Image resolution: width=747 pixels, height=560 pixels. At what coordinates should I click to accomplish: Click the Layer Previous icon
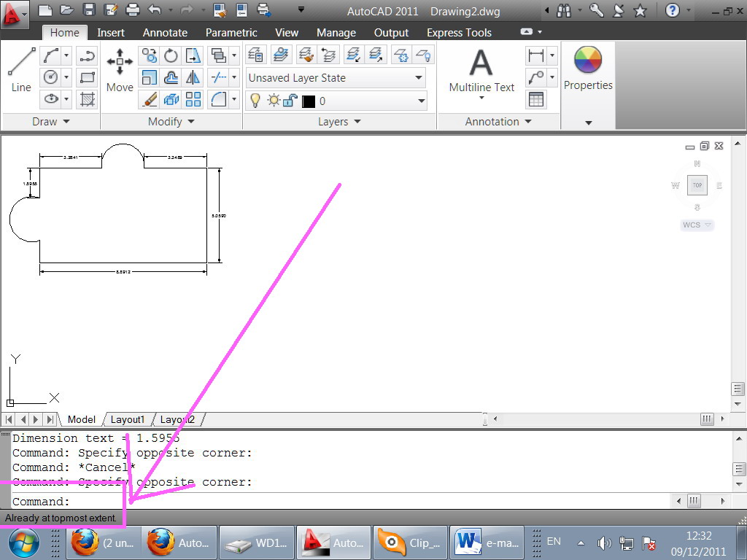coord(328,55)
